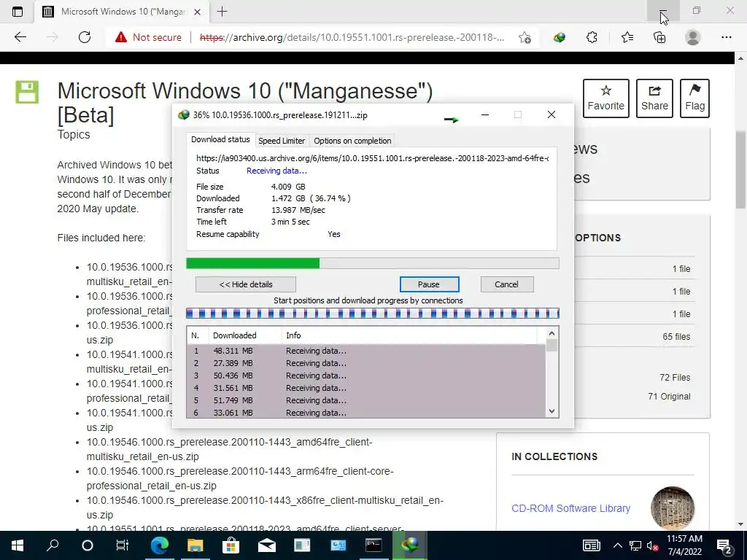Select connection 1 row with 48.311 MB

click(366, 351)
